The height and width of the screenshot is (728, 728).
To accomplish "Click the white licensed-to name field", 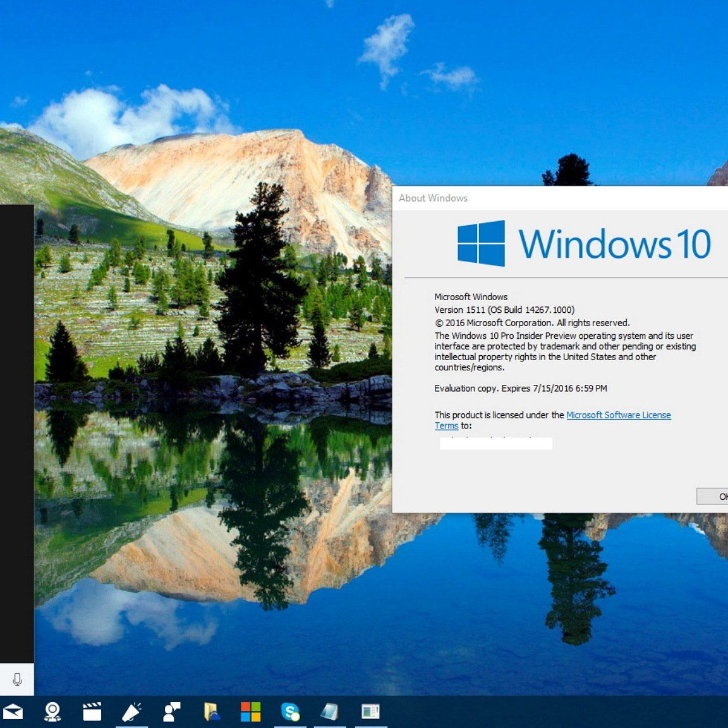I will tap(496, 444).
